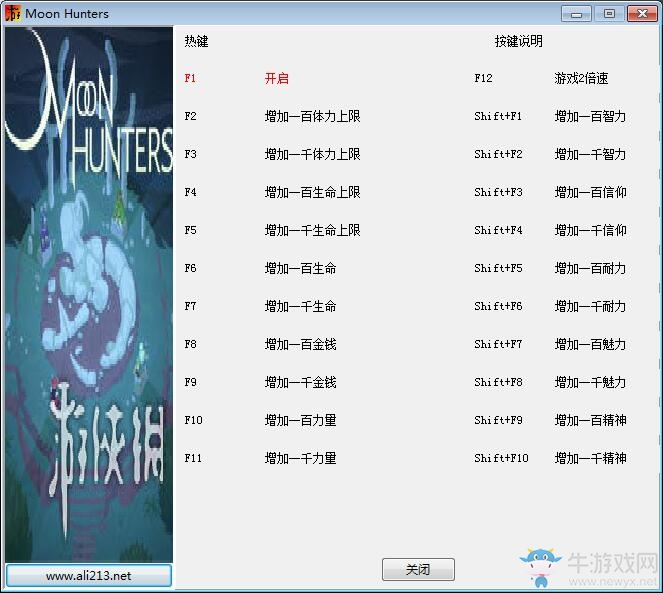Click the Shift+F10 hotkey label
This screenshot has width=663, height=593.
pyautogui.click(x=501, y=458)
